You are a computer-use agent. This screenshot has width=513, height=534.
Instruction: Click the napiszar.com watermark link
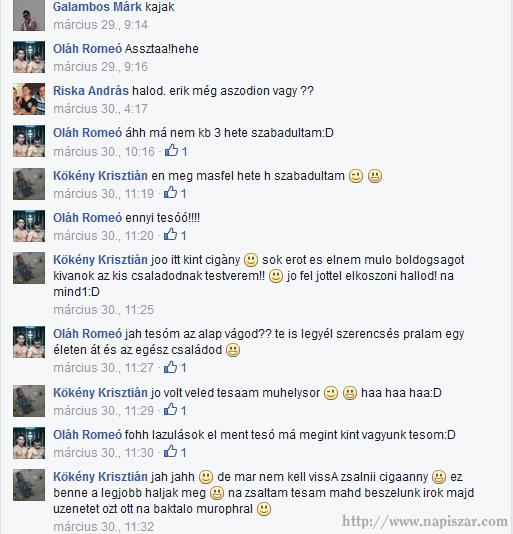pyautogui.click(x=425, y=521)
